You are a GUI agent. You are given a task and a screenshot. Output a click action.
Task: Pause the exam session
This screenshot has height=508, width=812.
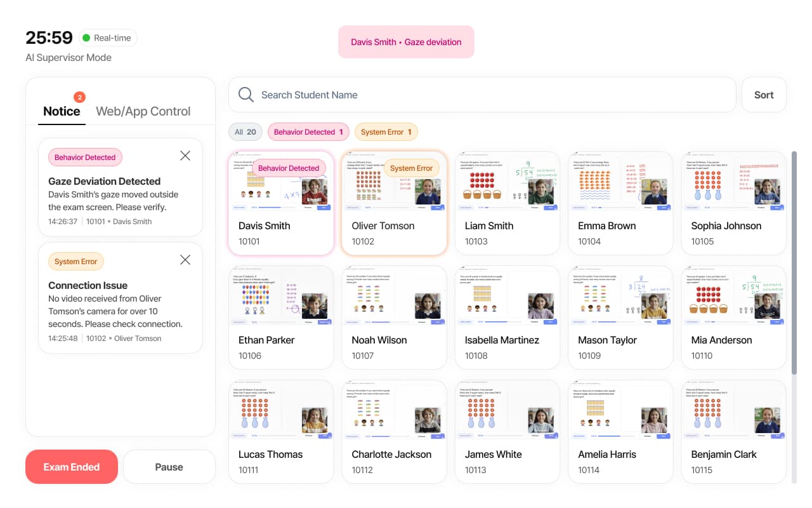pos(169,467)
